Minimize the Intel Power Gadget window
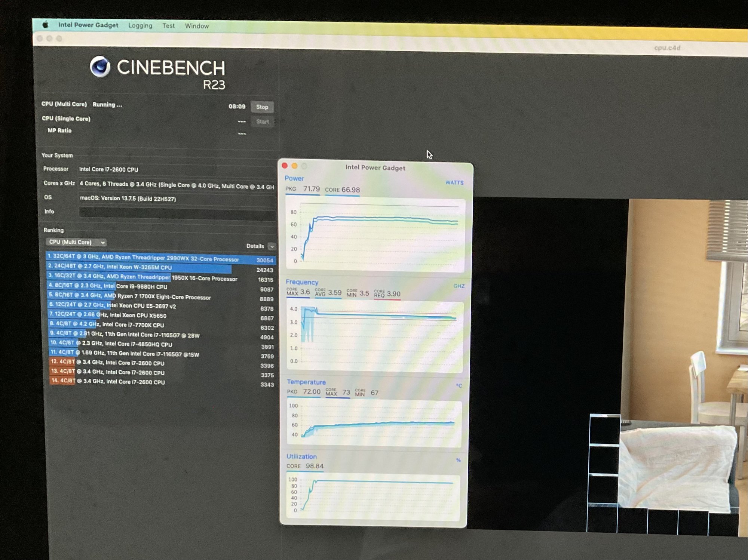Image resolution: width=748 pixels, height=560 pixels. pyautogui.click(x=294, y=166)
